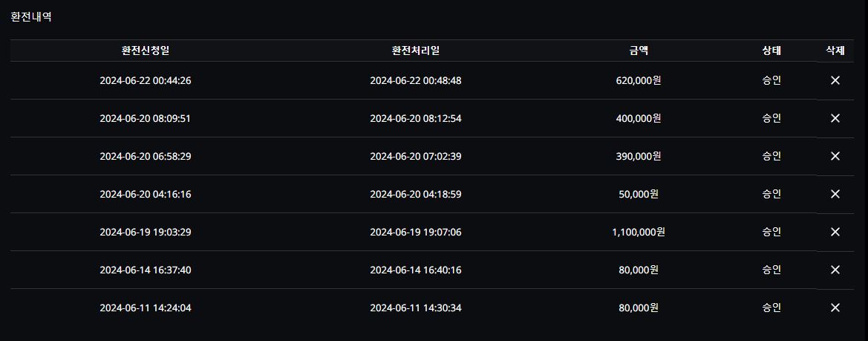The width and height of the screenshot is (868, 341).
Task: Delete the 620,000원 withdrawal record
Action: tap(835, 80)
